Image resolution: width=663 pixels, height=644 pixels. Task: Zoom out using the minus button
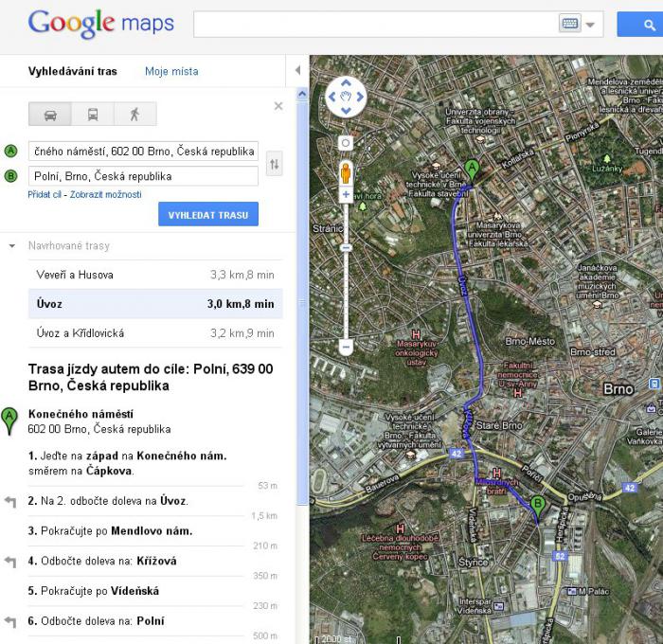(x=346, y=348)
